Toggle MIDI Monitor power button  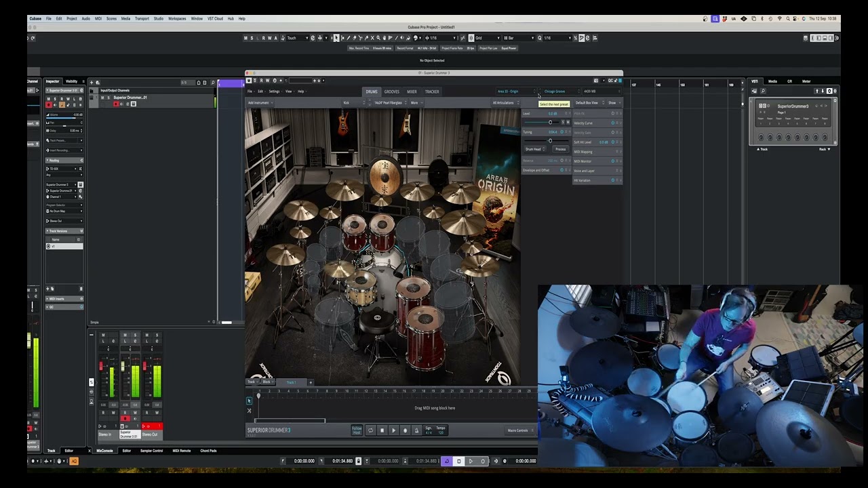click(613, 161)
